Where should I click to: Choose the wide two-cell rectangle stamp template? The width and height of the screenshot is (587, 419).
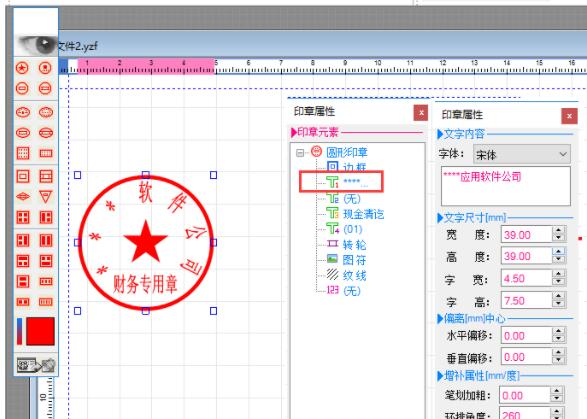click(x=22, y=302)
